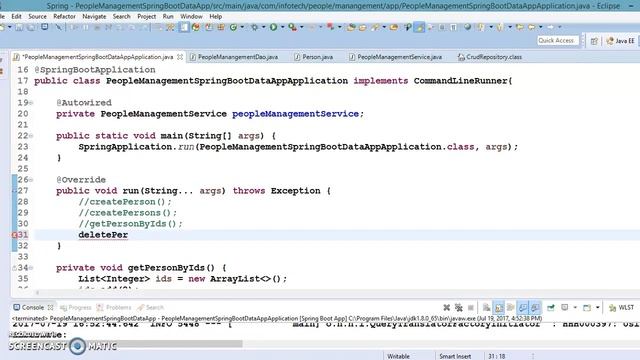The image size is (640, 360).
Task: Toggle Show Whitespace Characters pilcrow icon
Action: [453, 27]
